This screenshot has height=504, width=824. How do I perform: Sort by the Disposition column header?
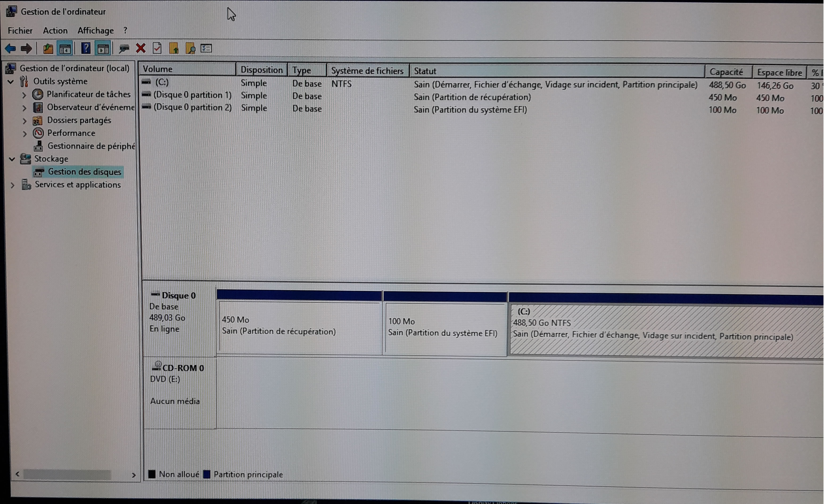click(262, 70)
